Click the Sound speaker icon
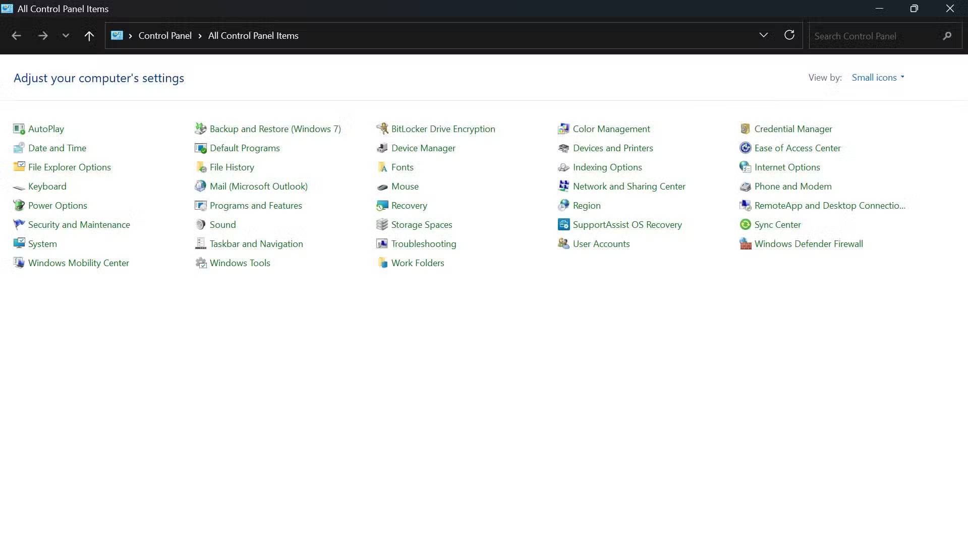 click(x=200, y=225)
